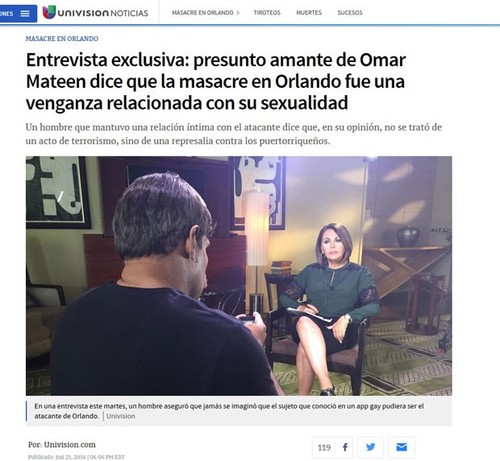500x461 pixels.
Task: Click the publication date text
Action: [76, 457]
